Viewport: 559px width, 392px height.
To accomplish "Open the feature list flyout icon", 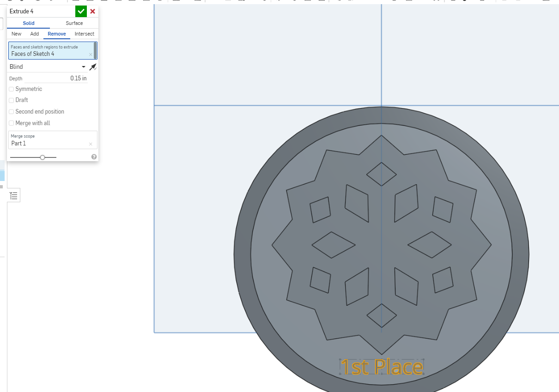I will coord(13,195).
